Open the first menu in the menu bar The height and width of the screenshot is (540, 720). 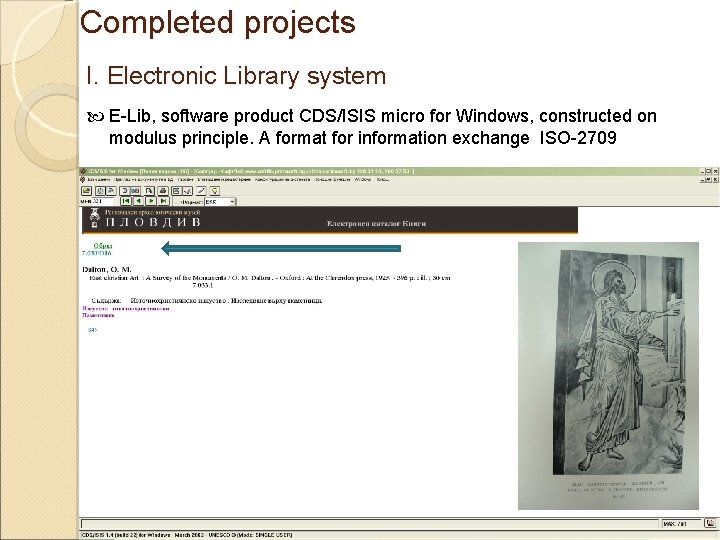click(98, 180)
